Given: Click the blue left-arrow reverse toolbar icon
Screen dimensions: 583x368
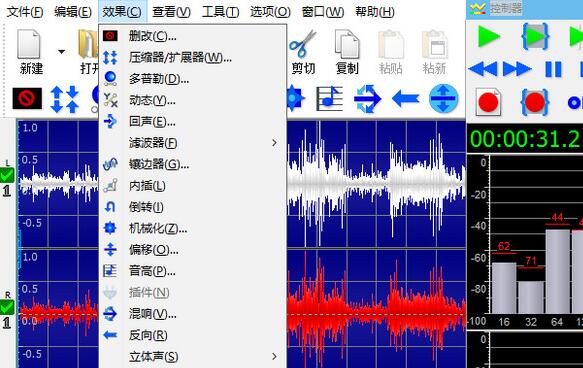Looking at the screenshot, I should click(406, 99).
